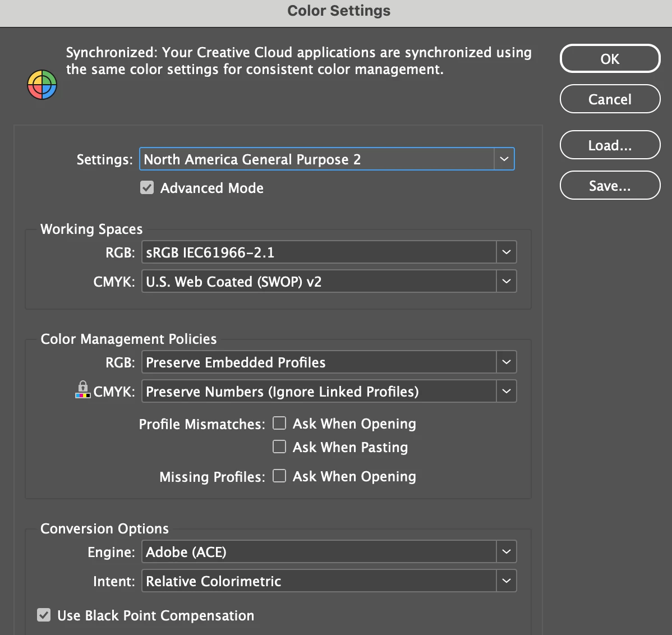Open the rendering Intent dropdown
Viewport: 672px width, 635px height.
pyautogui.click(x=329, y=581)
